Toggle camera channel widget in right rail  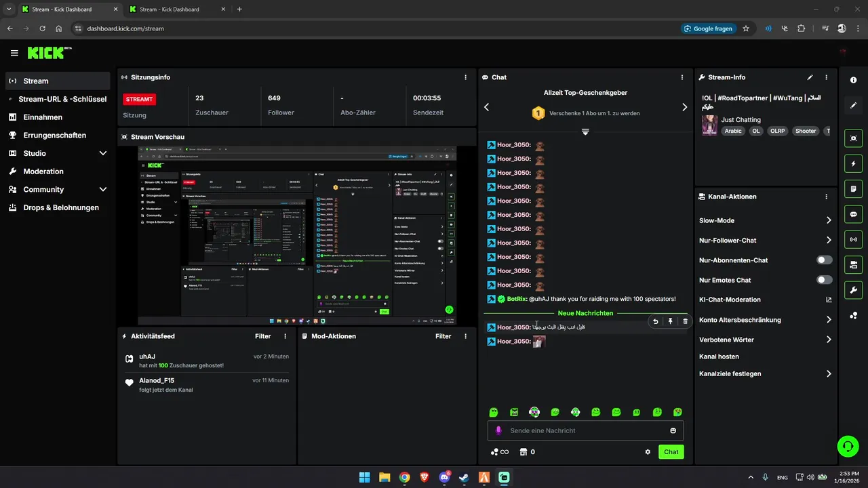pos(853,264)
